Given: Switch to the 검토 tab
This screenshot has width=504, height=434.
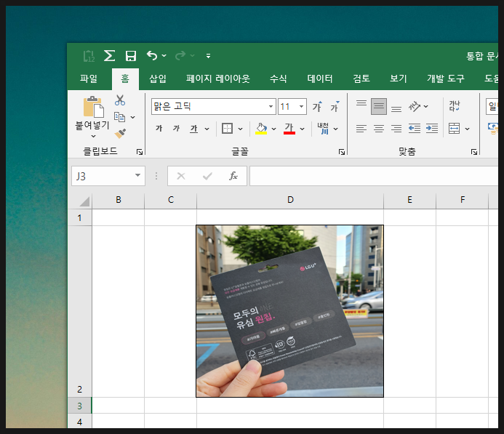Looking at the screenshot, I should pos(361,79).
